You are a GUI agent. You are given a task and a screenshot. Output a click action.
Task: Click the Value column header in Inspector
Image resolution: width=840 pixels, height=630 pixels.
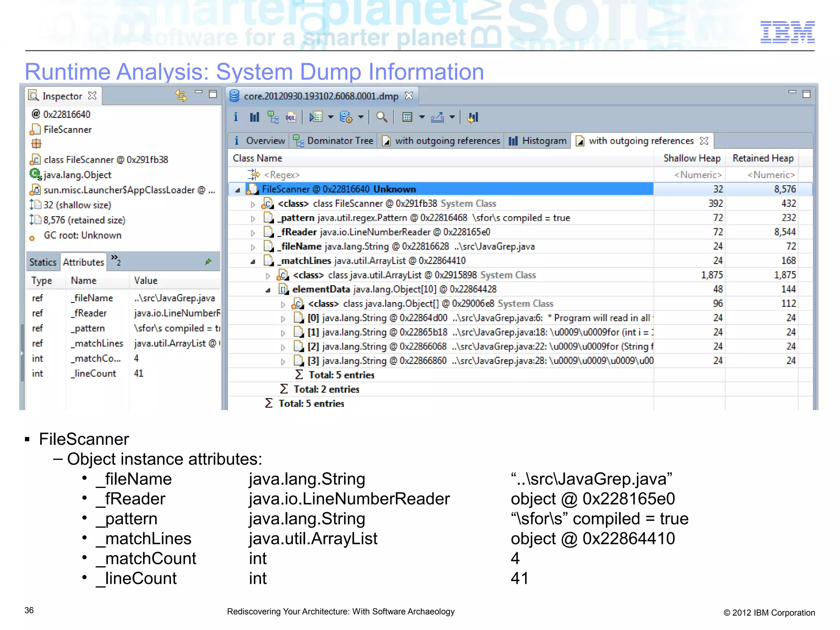[x=175, y=281]
